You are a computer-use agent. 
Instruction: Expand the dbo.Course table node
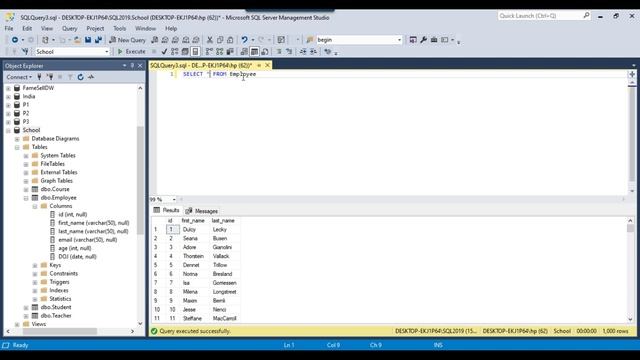point(26,189)
